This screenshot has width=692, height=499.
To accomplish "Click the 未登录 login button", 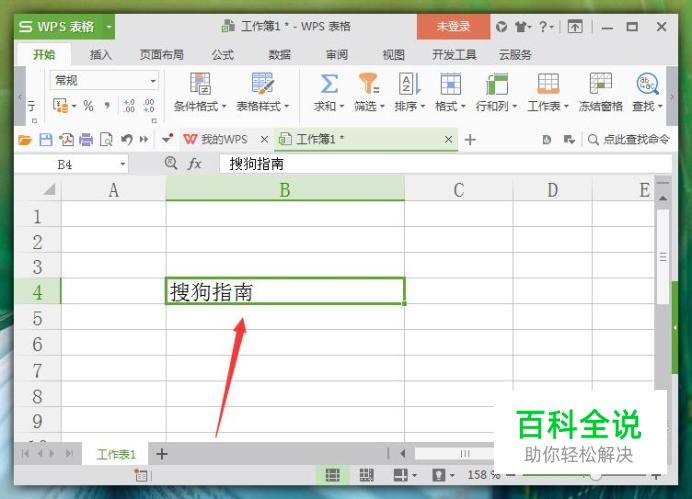I will [453, 26].
